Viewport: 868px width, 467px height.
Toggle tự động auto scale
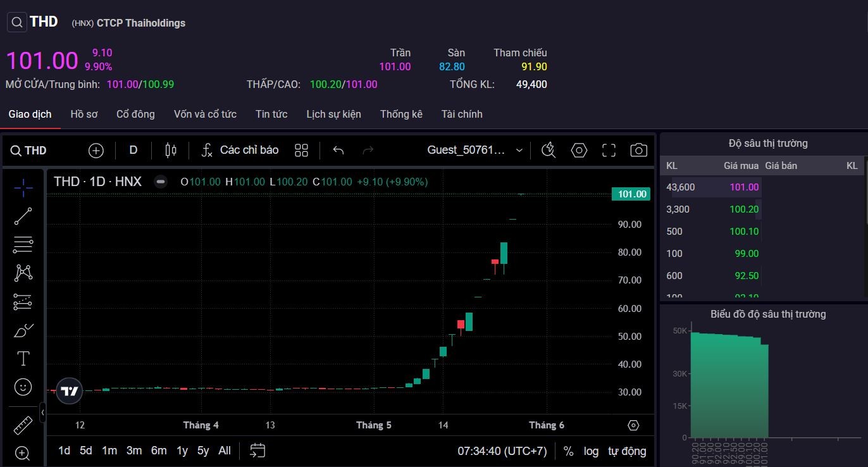click(x=627, y=451)
